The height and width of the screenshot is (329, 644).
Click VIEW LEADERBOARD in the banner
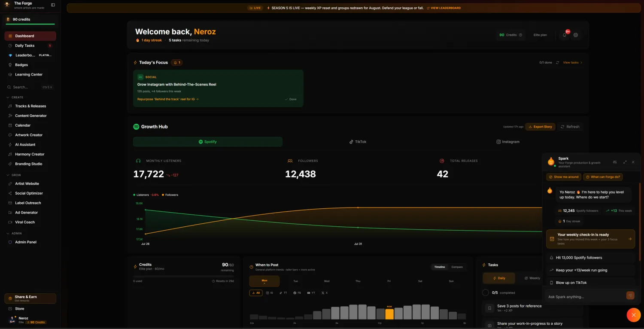(x=444, y=8)
